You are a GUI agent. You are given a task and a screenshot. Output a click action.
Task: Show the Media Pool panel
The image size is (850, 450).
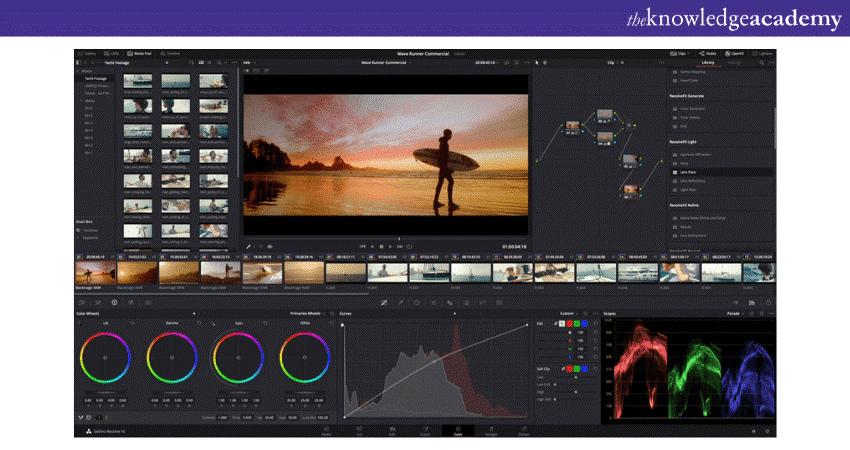142,53
